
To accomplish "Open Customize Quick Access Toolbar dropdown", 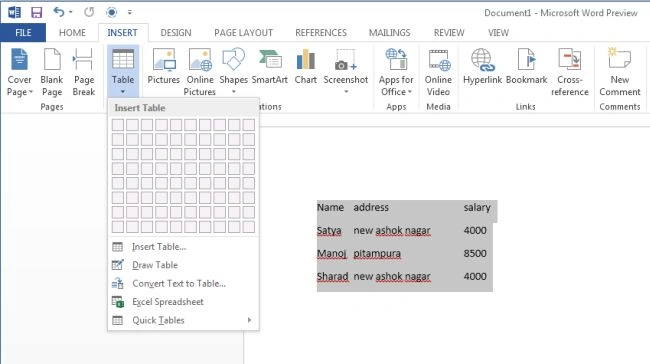I will [130, 12].
